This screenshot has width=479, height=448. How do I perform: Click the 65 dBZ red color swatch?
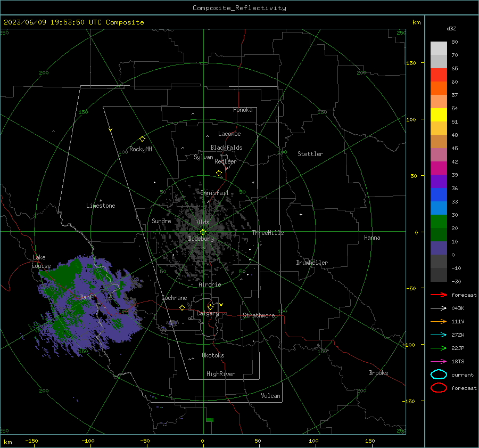click(439, 75)
